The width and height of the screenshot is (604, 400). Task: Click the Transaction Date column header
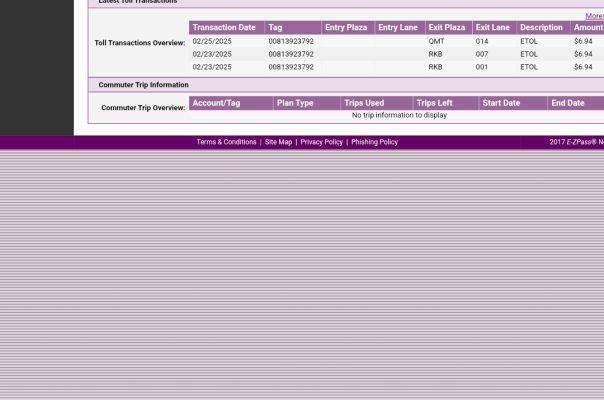point(224,28)
